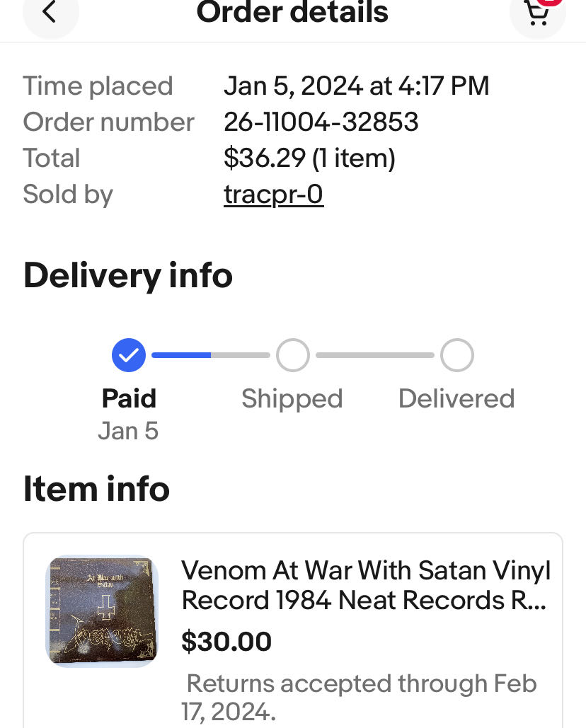Click the $30.00 item price
This screenshot has width=586, height=728.
[x=226, y=642]
